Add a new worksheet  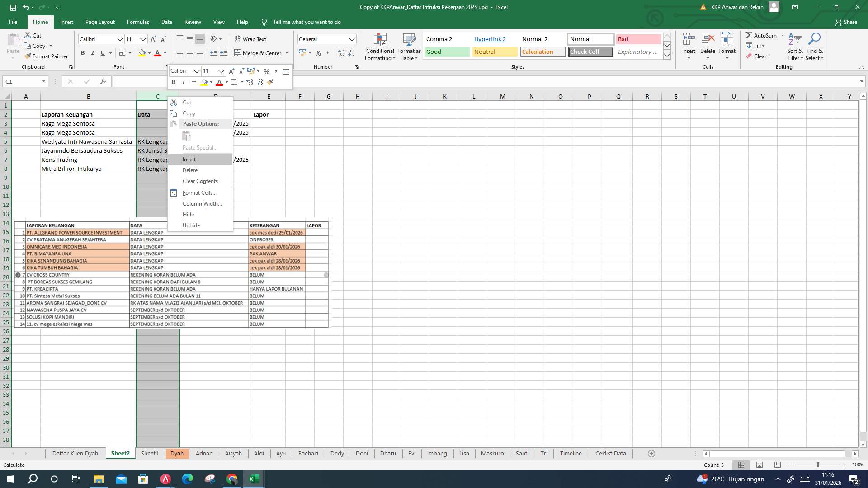tap(651, 453)
